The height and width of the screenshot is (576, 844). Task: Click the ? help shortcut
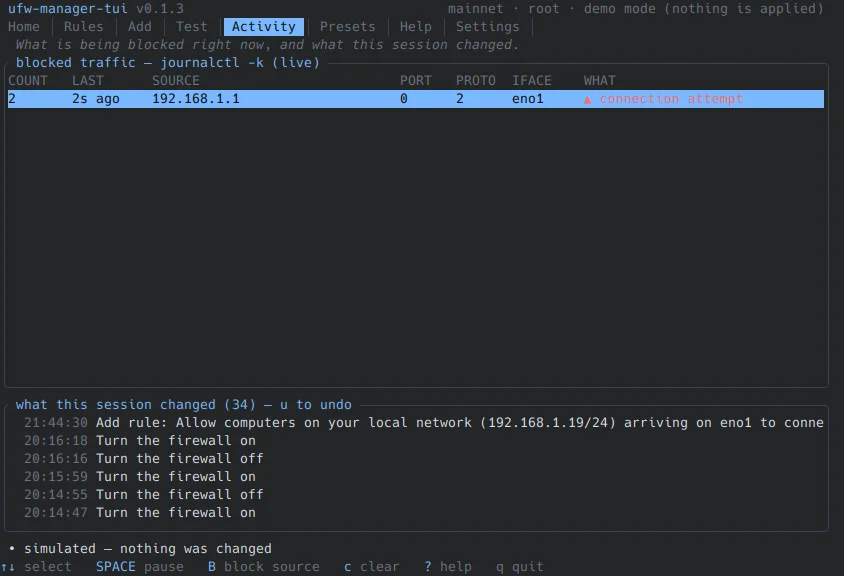pos(447,567)
